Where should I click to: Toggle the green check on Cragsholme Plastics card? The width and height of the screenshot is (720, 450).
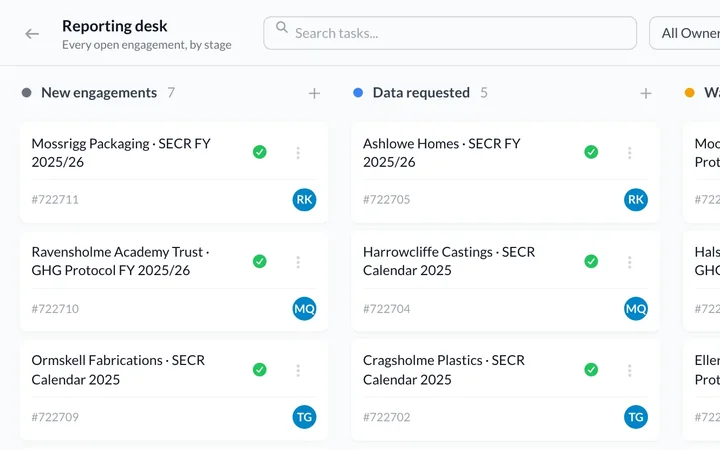click(591, 370)
